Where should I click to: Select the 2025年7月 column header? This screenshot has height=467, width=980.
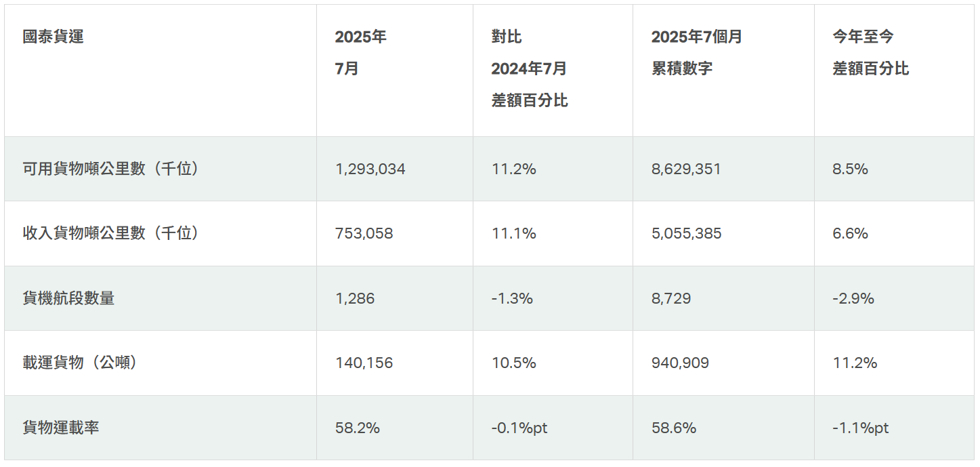point(360,53)
